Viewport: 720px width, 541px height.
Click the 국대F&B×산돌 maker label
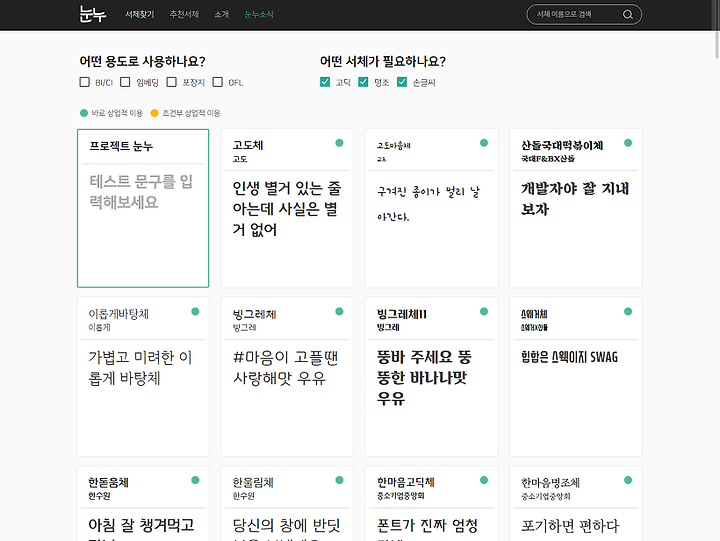tap(548, 159)
